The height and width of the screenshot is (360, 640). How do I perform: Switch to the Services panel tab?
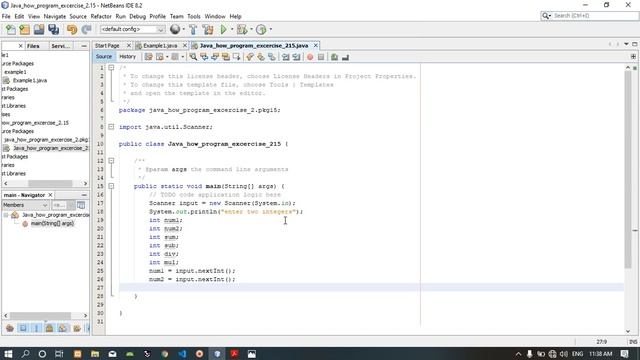click(60, 46)
